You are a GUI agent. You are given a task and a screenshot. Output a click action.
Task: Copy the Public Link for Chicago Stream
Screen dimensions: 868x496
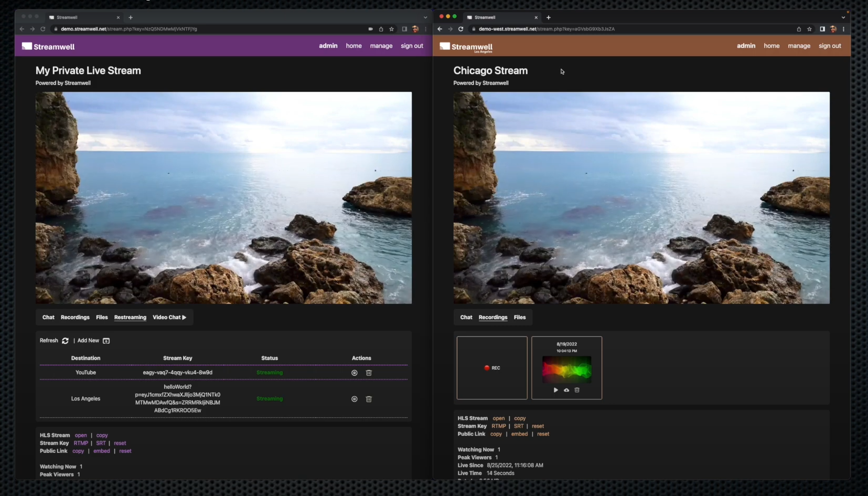tap(496, 434)
